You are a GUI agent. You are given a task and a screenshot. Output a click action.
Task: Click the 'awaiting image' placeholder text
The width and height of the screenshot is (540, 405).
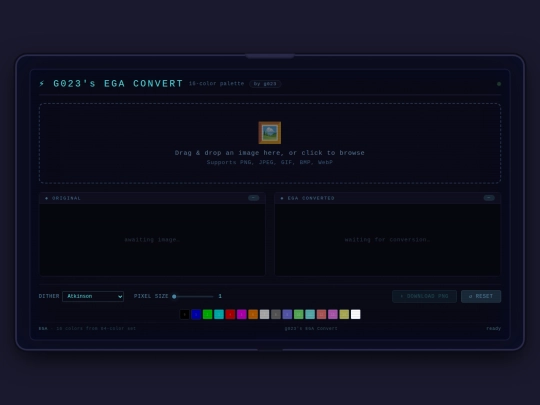pyautogui.click(x=152, y=240)
